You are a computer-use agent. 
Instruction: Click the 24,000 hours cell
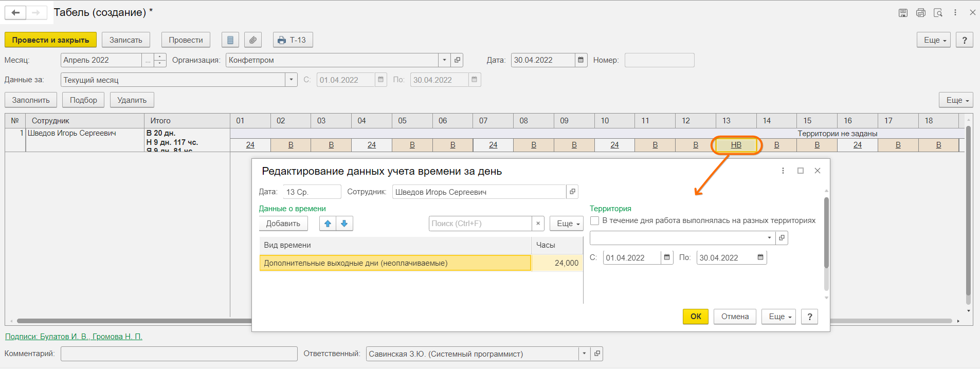557,263
